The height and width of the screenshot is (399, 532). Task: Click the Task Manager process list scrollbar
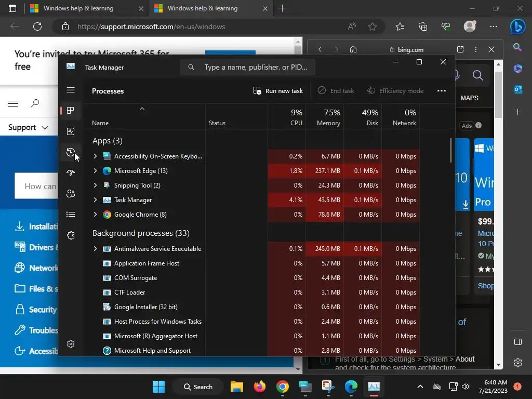[x=451, y=150]
